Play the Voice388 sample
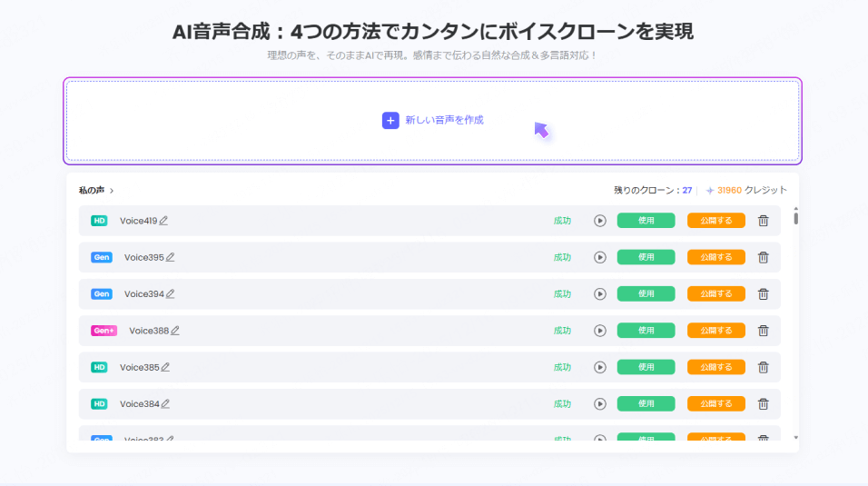This screenshot has width=868, height=486. point(599,331)
